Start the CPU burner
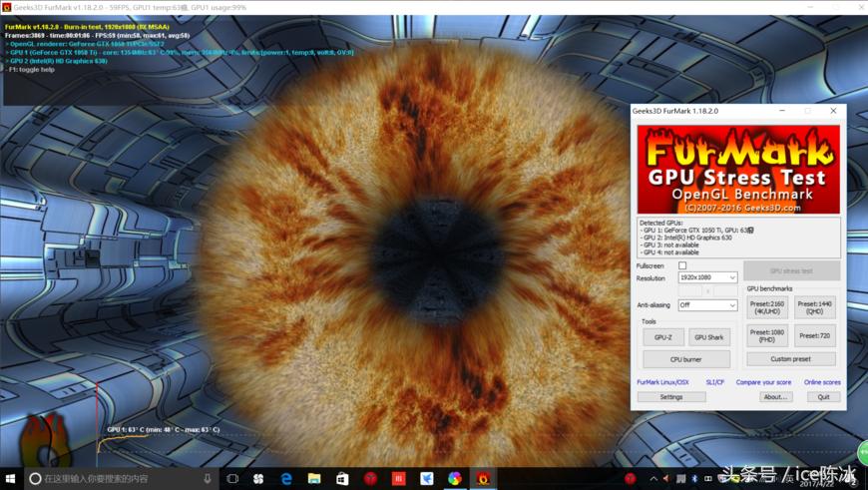The height and width of the screenshot is (490, 868). pos(685,359)
